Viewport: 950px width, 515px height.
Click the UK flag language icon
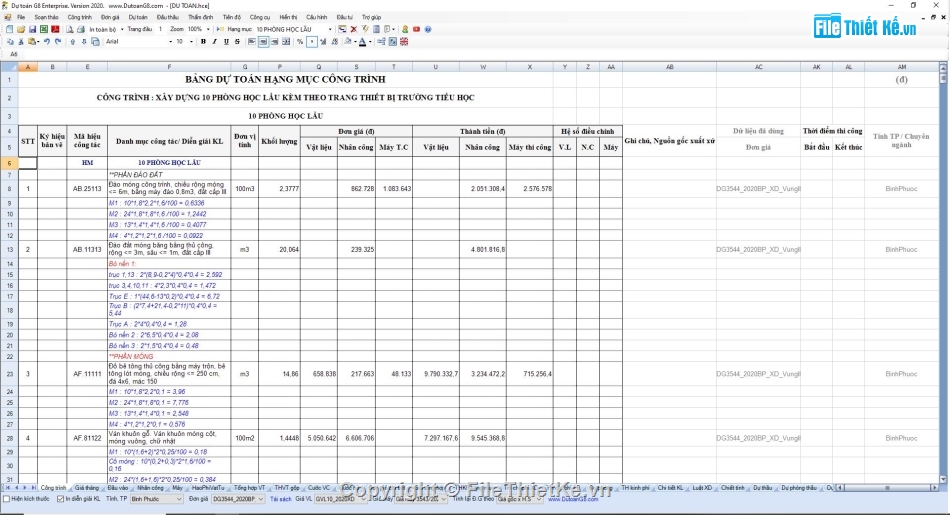coord(404,42)
